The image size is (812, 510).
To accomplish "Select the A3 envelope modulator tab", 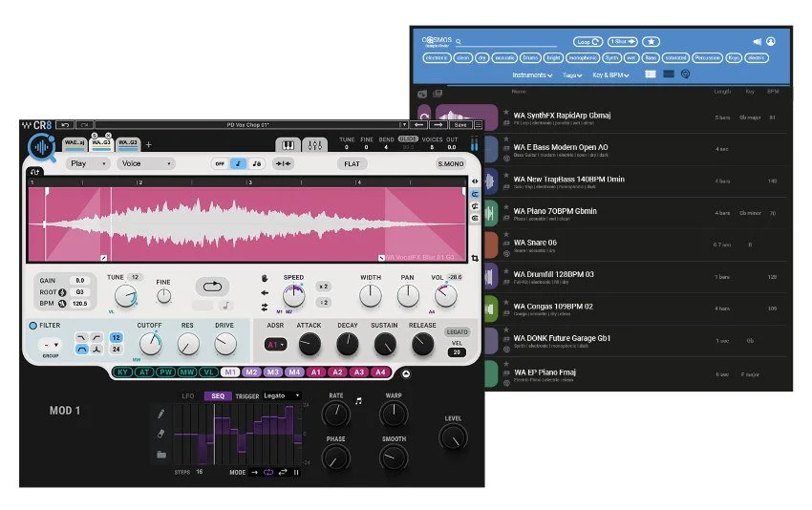I will pyautogui.click(x=359, y=372).
